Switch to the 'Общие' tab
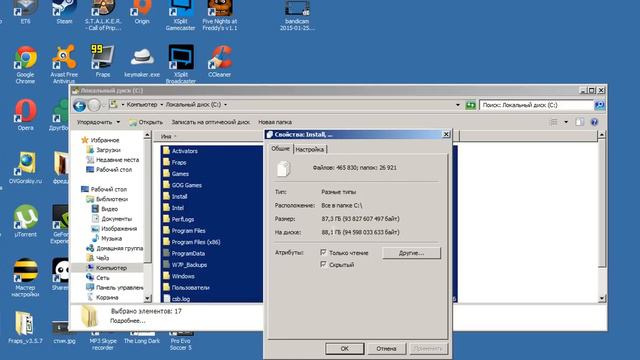The image size is (640, 360). pyautogui.click(x=280, y=149)
